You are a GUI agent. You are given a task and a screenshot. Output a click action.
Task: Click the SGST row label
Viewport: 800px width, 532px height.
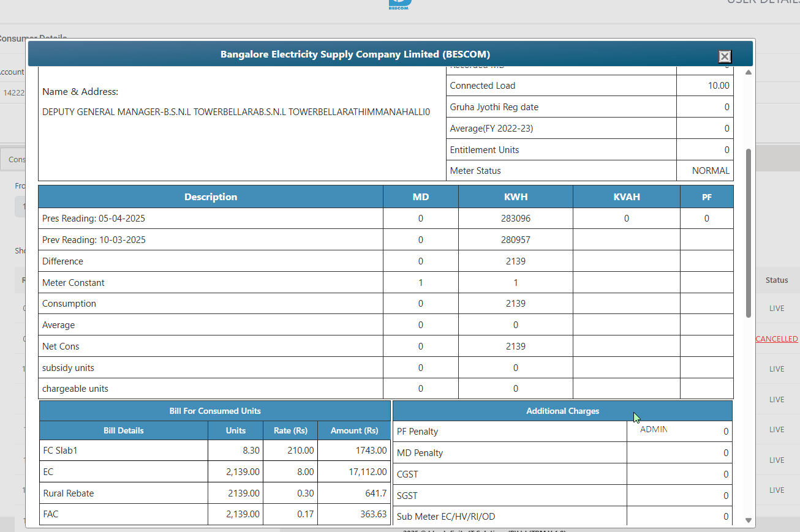[x=408, y=496]
